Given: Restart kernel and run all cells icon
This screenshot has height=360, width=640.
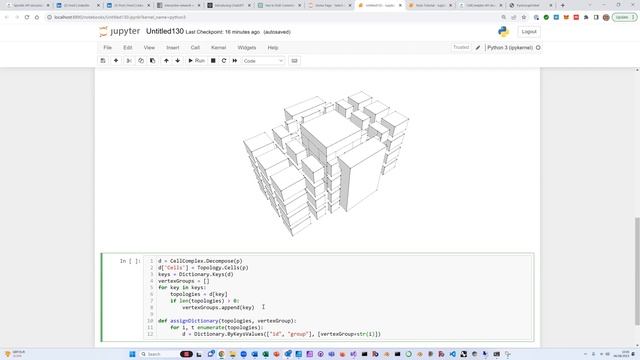Looking at the screenshot, I should tap(235, 61).
